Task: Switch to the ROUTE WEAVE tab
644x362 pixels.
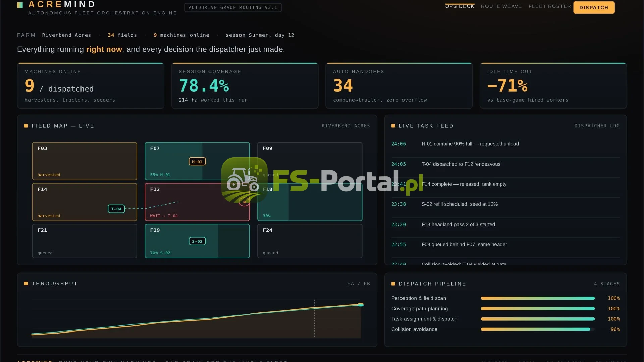Action: (501, 6)
